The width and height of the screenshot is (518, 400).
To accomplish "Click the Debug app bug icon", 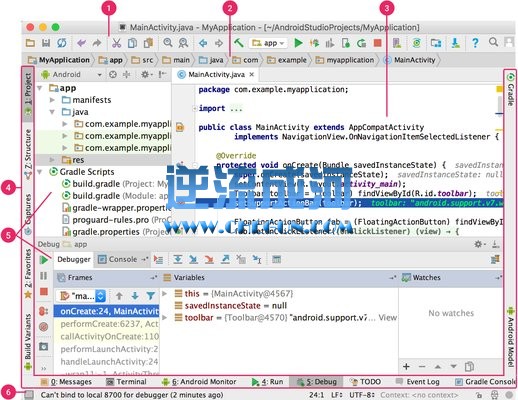I will tap(314, 43).
